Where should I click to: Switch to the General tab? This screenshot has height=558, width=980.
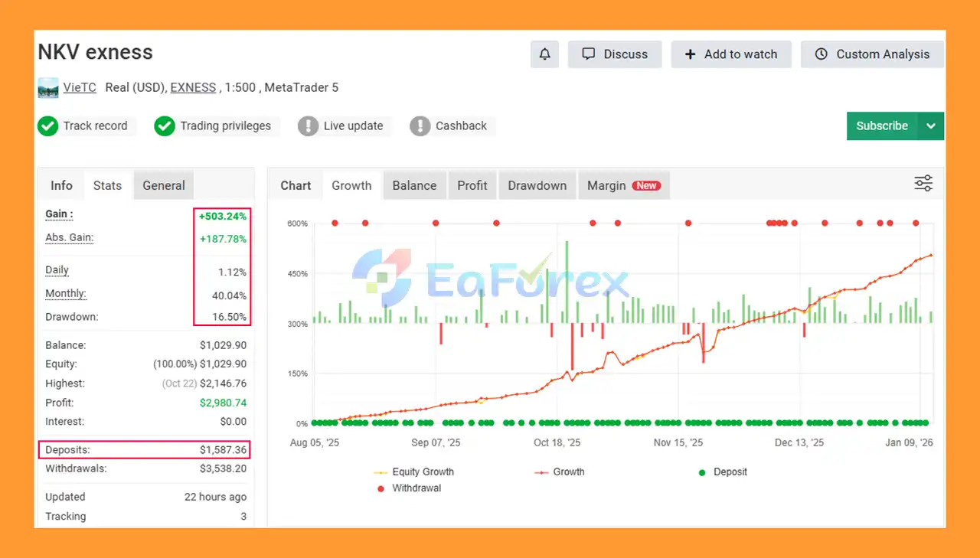point(163,185)
